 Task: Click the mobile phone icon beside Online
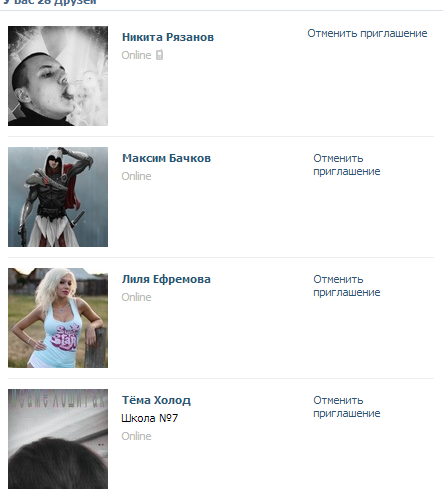(x=160, y=55)
